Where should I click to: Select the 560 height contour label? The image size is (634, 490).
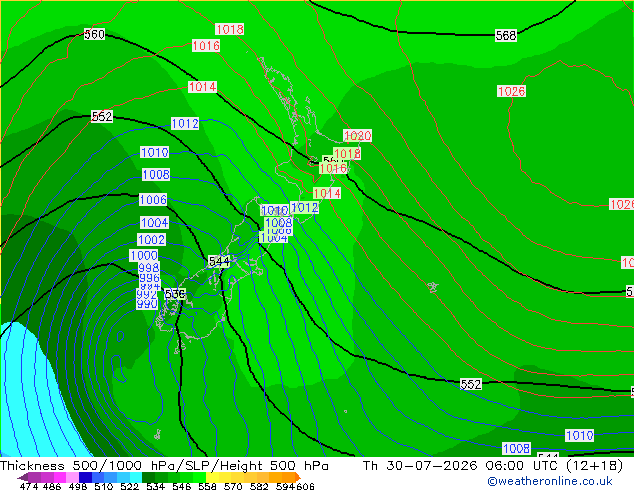tap(94, 34)
